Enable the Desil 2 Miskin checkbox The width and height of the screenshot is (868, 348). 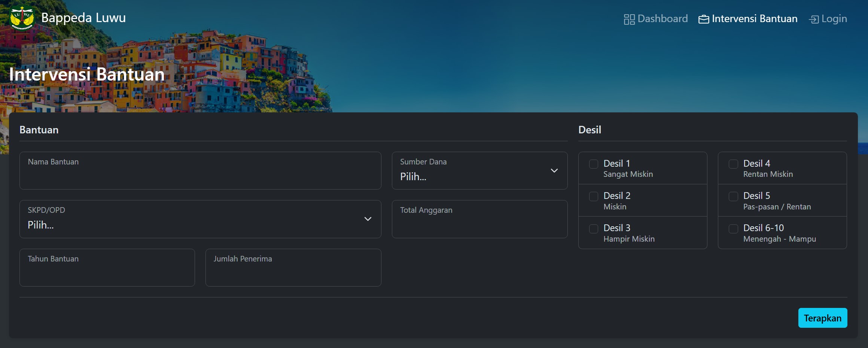click(594, 196)
